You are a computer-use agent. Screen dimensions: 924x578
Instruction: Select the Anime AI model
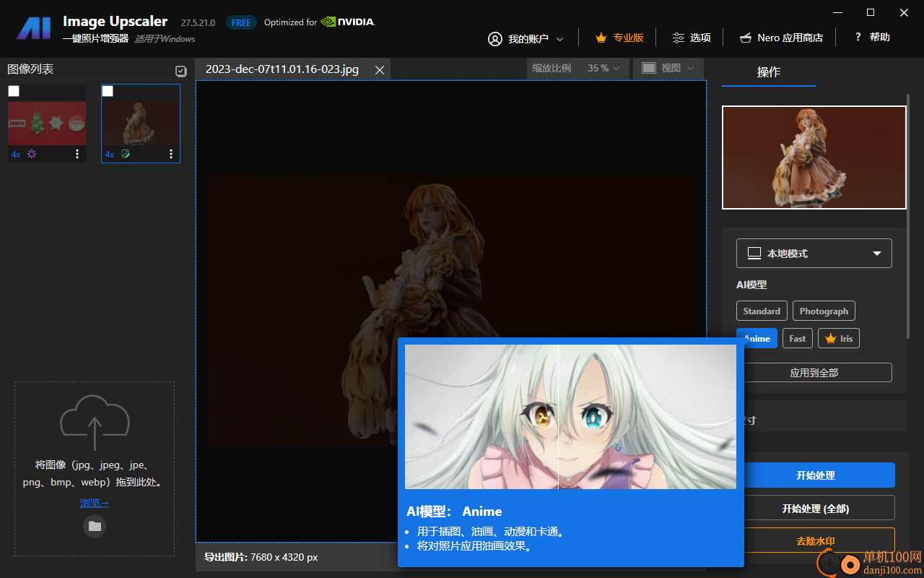pyautogui.click(x=757, y=338)
